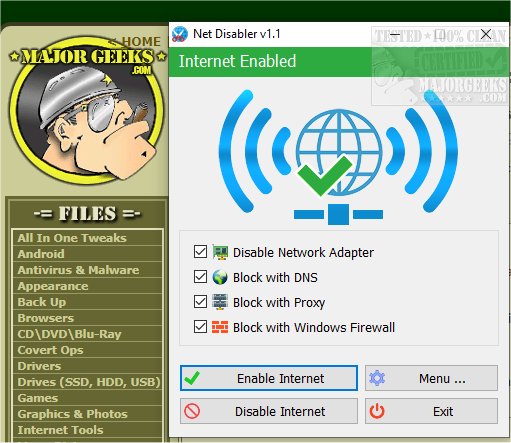Click the blue gear icon on Menu button

coord(377,378)
